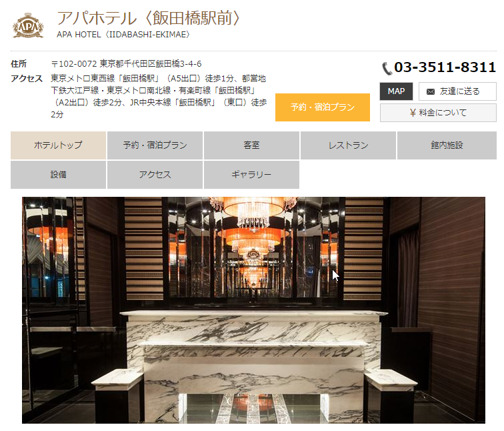
Task: Open the アクセス tab
Action: click(x=155, y=175)
